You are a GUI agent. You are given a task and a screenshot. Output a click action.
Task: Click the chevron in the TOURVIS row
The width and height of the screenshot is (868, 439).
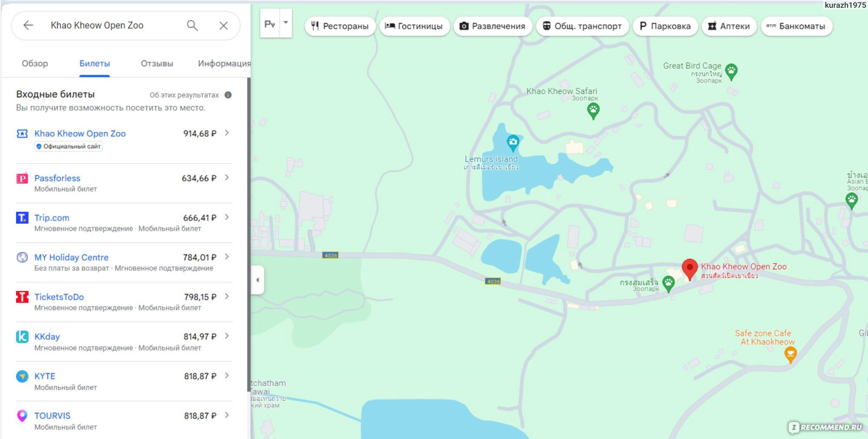tap(227, 415)
